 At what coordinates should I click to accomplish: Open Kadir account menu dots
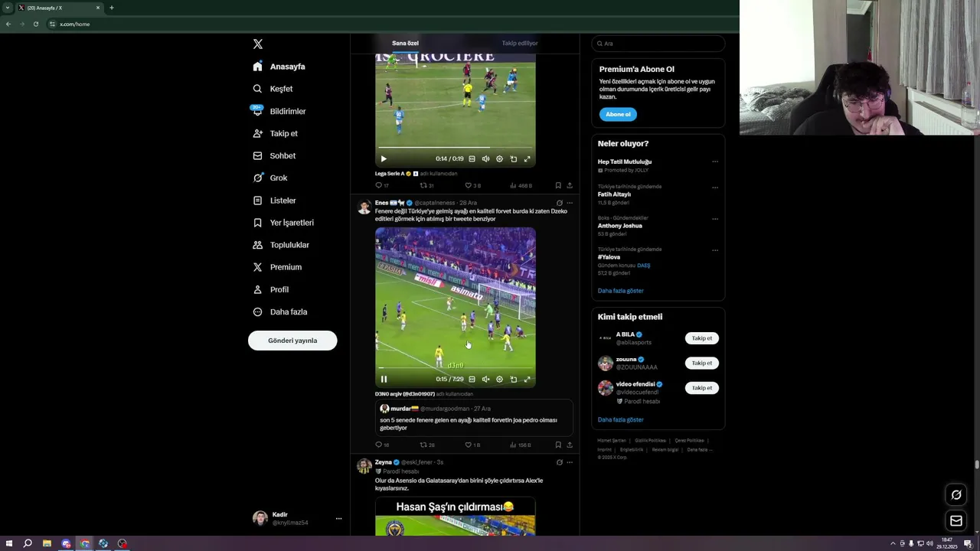point(338,518)
